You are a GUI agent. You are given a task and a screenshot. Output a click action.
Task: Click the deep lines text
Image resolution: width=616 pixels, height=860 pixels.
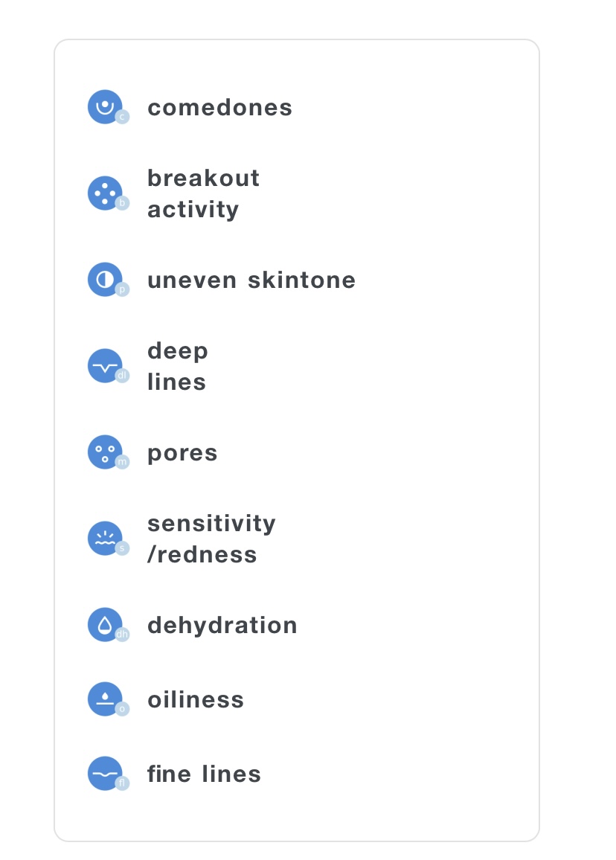coord(177,367)
